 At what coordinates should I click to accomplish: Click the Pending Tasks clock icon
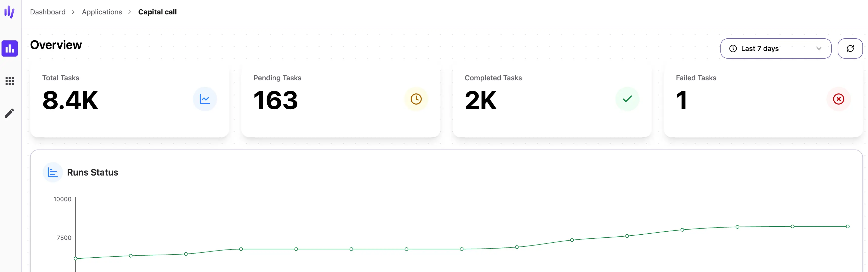pos(416,99)
